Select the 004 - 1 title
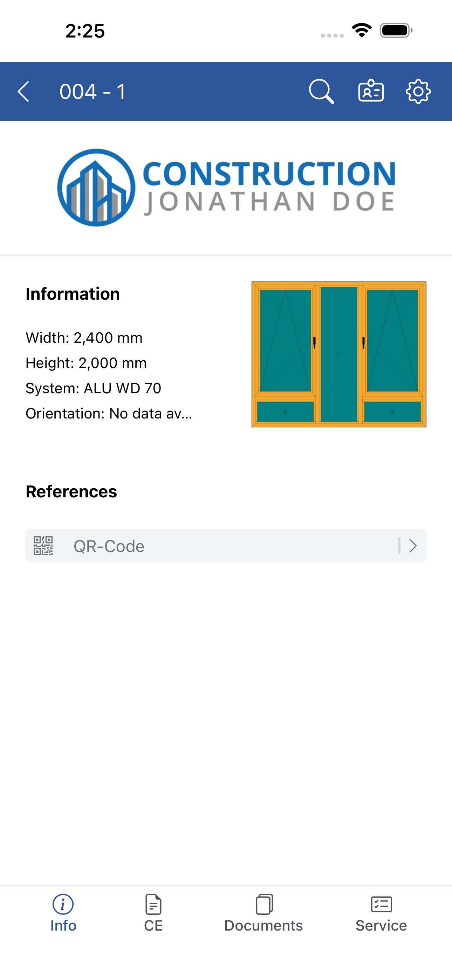Image resolution: width=452 pixels, height=980 pixels. [x=93, y=92]
